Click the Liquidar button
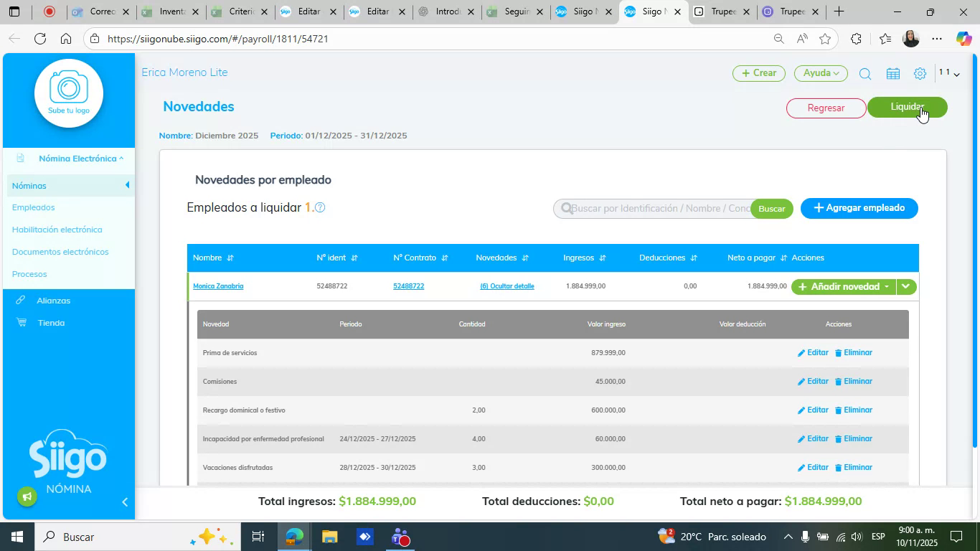The image size is (980, 551). tap(907, 107)
